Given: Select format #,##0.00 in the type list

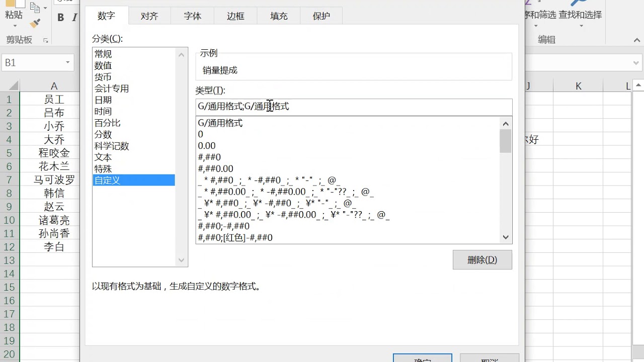Looking at the screenshot, I should (348, 169).
